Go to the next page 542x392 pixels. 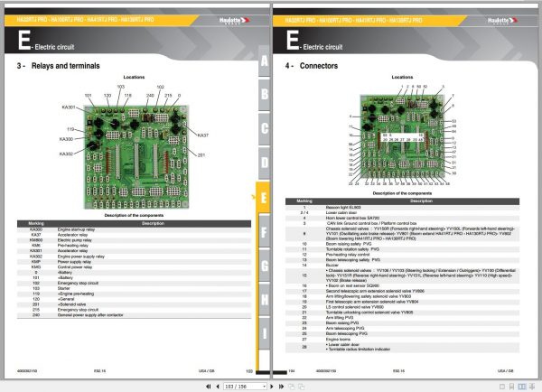[271, 386]
